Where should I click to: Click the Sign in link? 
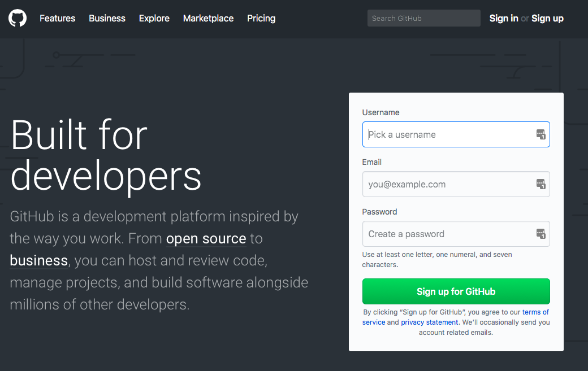coord(503,18)
